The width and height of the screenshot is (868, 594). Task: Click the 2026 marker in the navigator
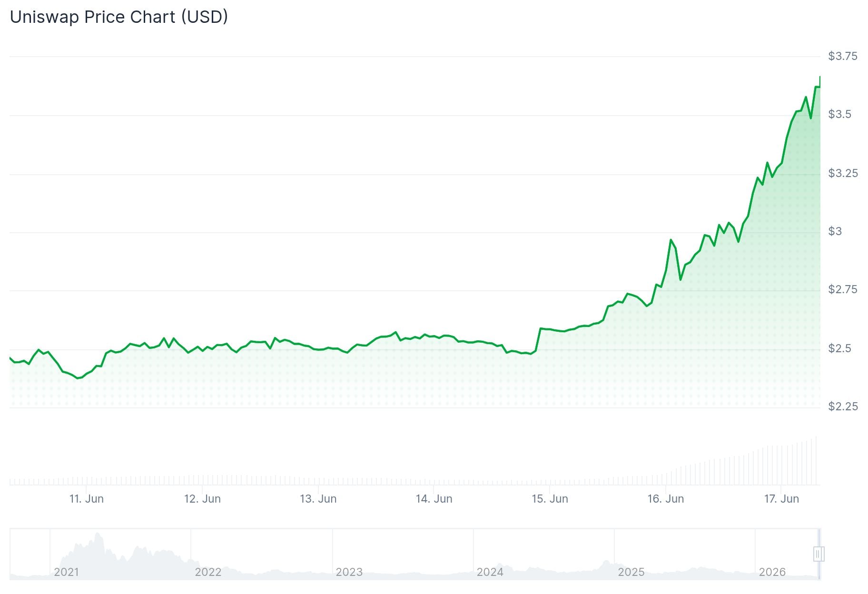tap(772, 572)
